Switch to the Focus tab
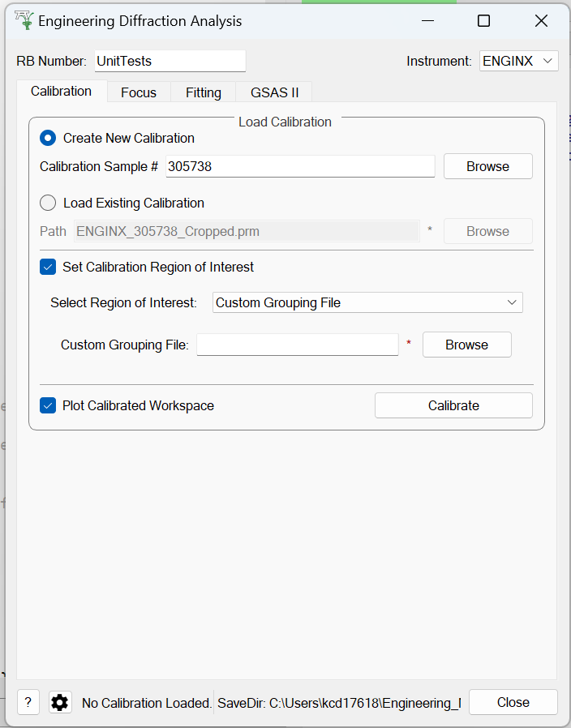The height and width of the screenshot is (728, 571). [139, 92]
